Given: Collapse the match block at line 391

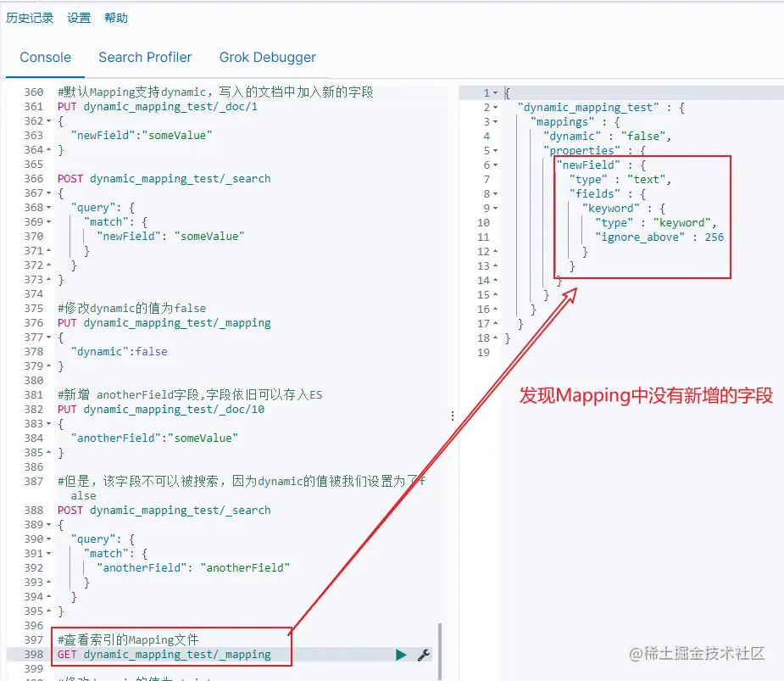Looking at the screenshot, I should pyautogui.click(x=49, y=554).
